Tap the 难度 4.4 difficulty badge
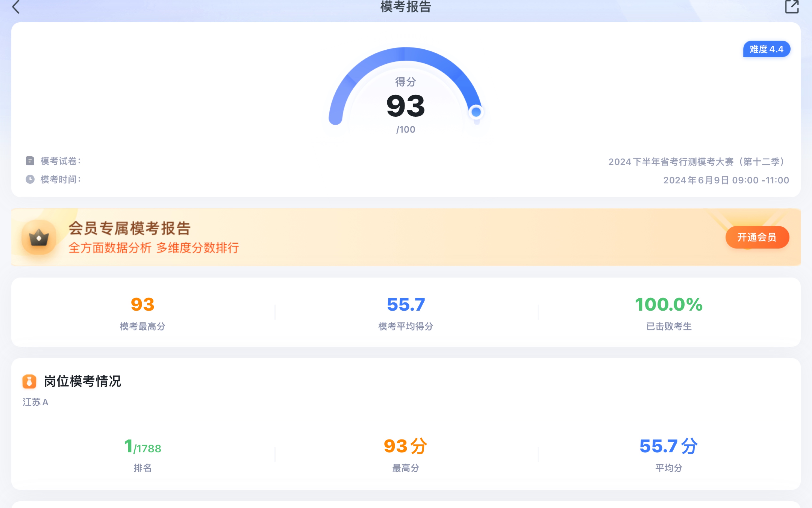The height and width of the screenshot is (508, 812). (x=766, y=49)
